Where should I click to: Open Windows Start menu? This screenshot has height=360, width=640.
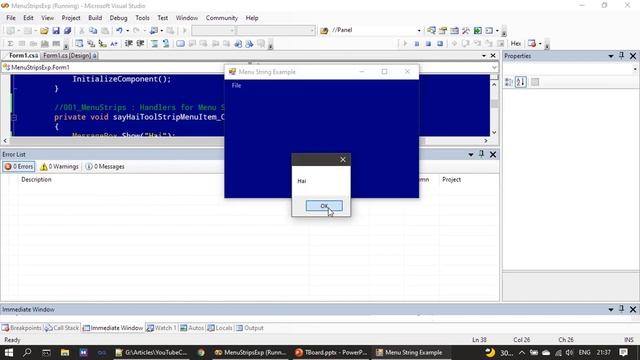(9, 352)
